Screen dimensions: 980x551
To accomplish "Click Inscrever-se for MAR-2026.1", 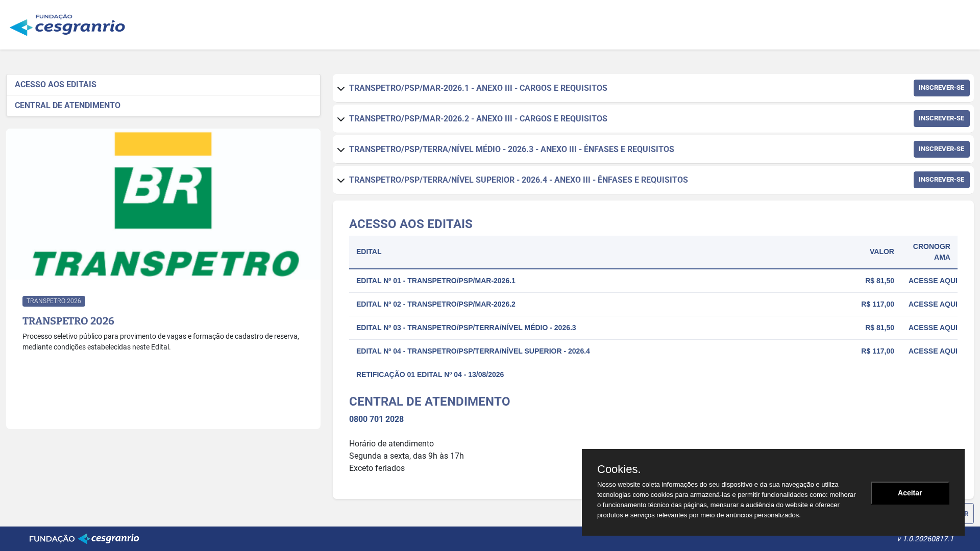I will tap(941, 88).
